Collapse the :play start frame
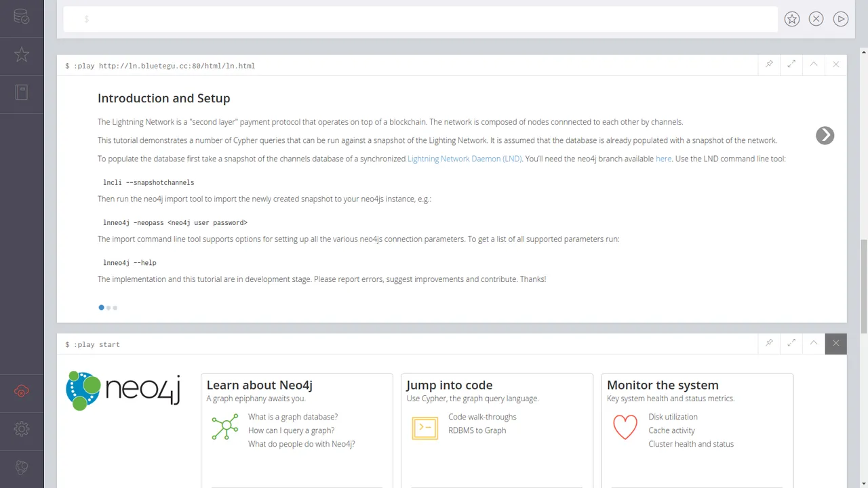The width and height of the screenshot is (868, 488). [x=814, y=343]
